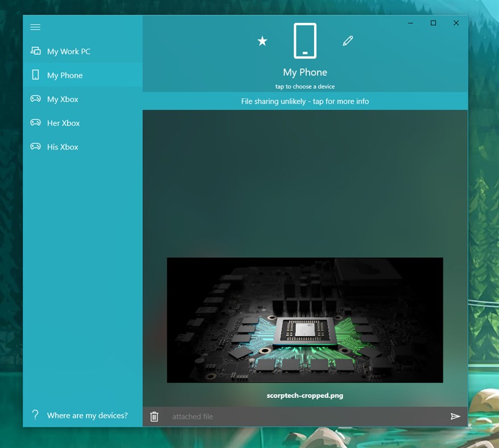The height and width of the screenshot is (448, 499).
Task: Open the rename pencil icon for My Phone
Action: point(348,40)
